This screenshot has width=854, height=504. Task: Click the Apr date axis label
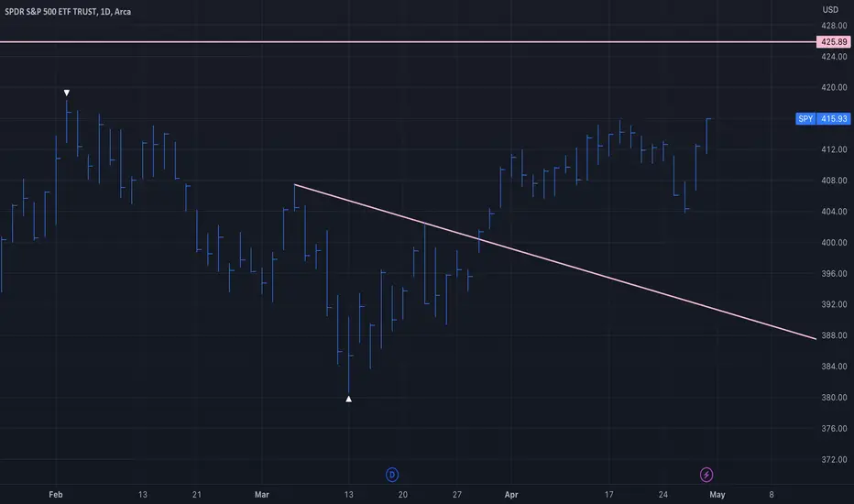pos(511,495)
